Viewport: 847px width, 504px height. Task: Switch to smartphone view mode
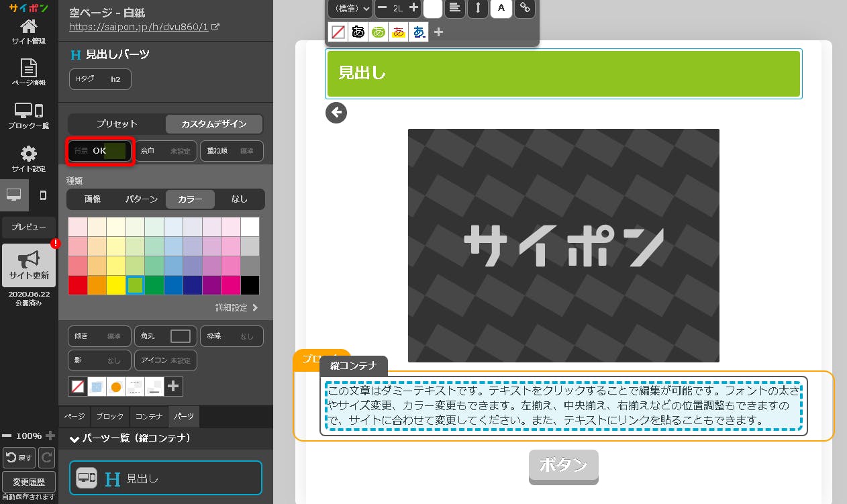44,195
